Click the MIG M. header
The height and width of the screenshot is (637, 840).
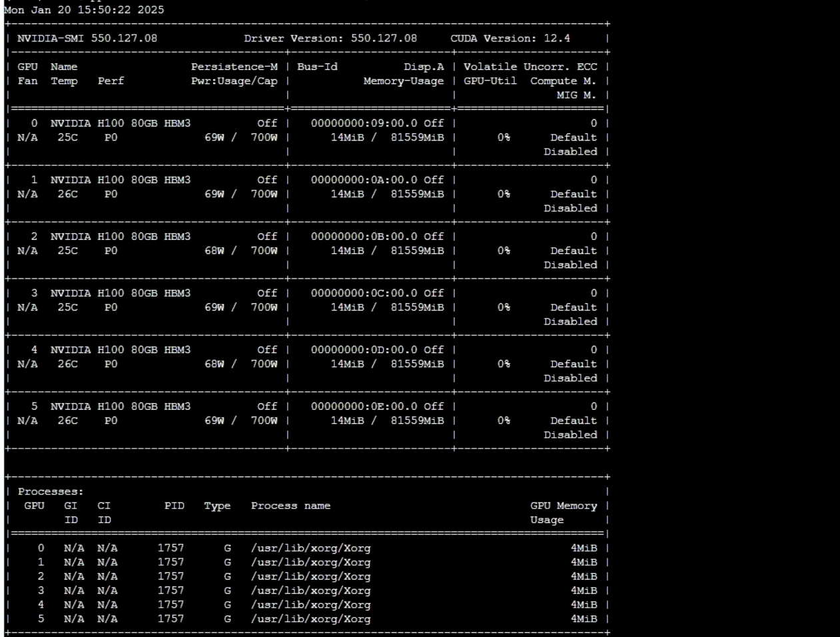click(577, 95)
